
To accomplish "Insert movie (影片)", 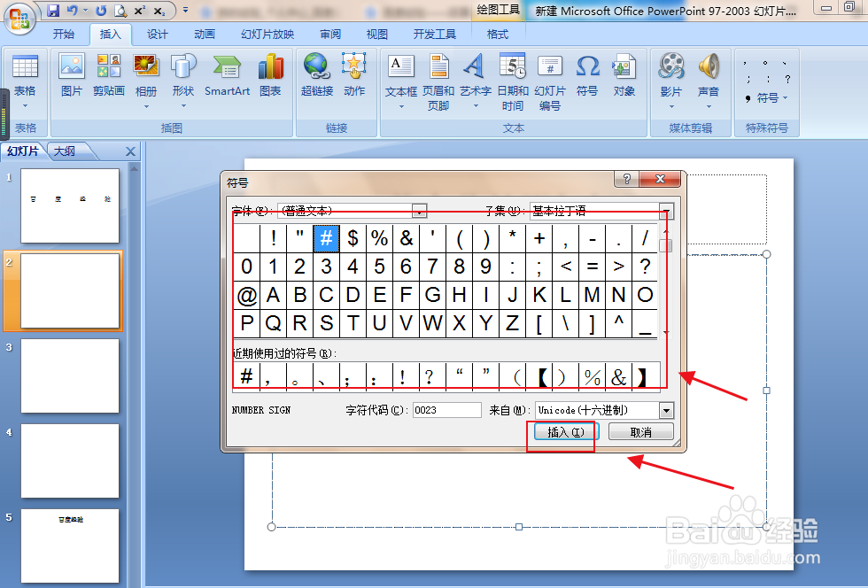I will pos(671,81).
